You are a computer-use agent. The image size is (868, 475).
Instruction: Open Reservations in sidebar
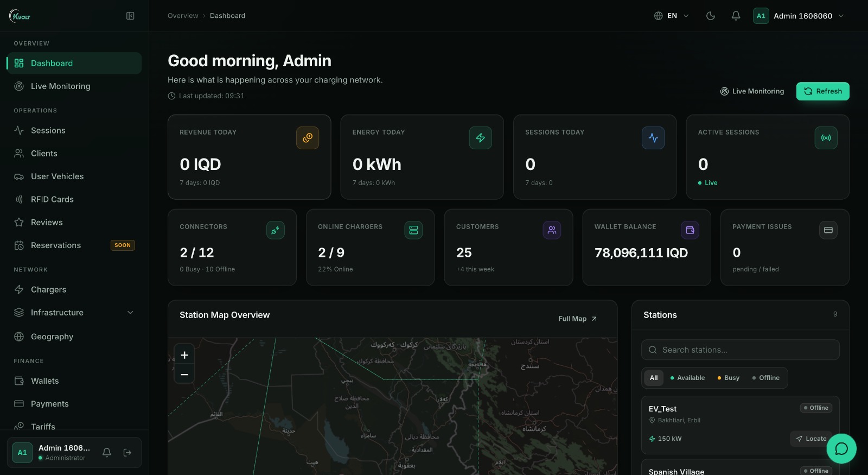(x=74, y=245)
